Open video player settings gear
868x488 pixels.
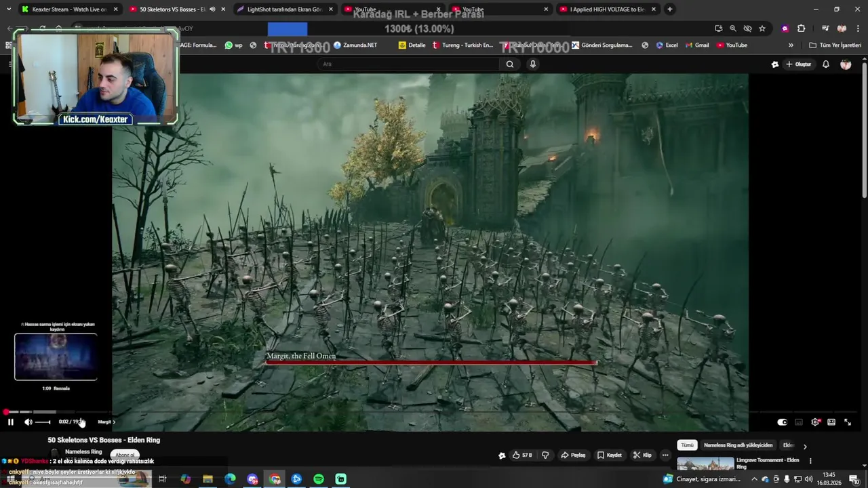click(x=816, y=422)
